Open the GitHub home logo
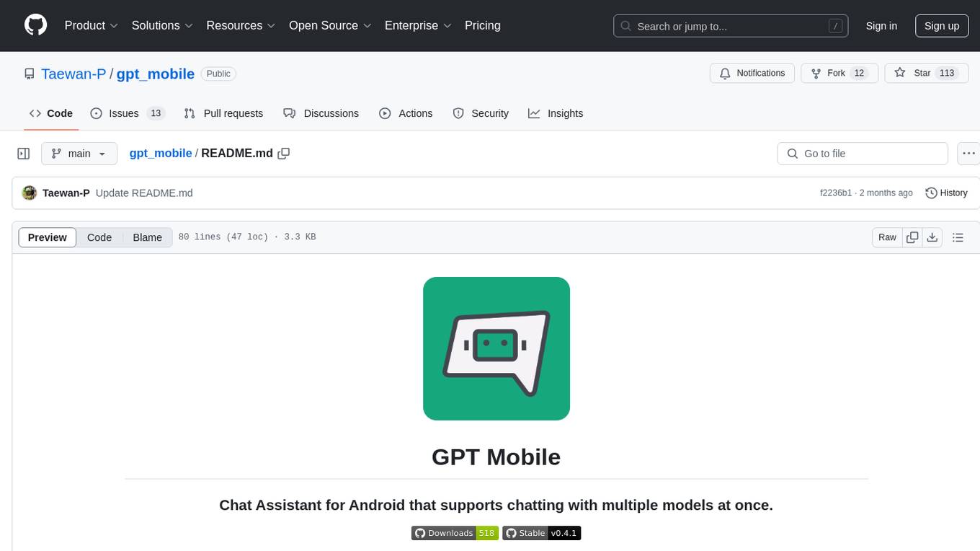 35,25
